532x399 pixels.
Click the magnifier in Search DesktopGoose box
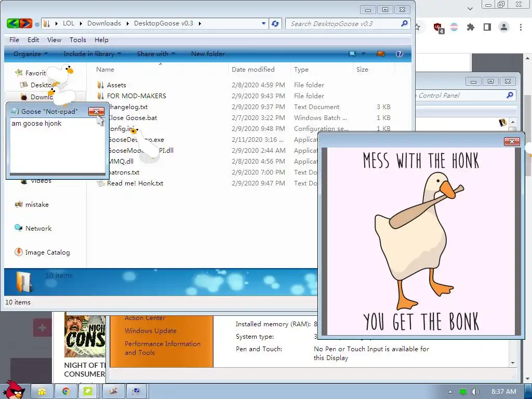[x=404, y=23]
